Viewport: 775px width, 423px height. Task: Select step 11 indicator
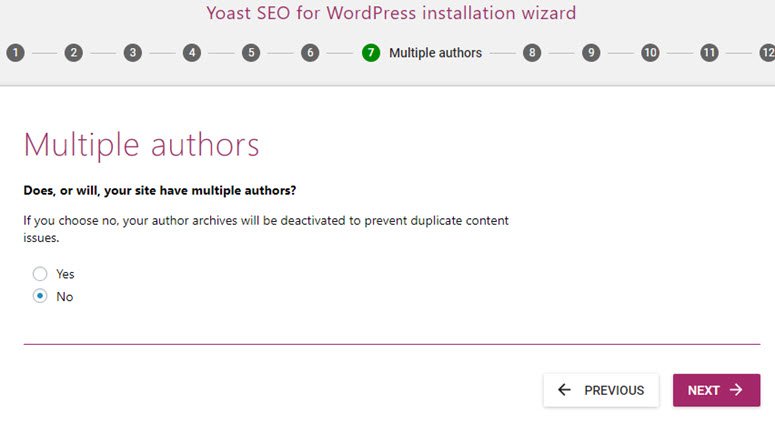[709, 53]
